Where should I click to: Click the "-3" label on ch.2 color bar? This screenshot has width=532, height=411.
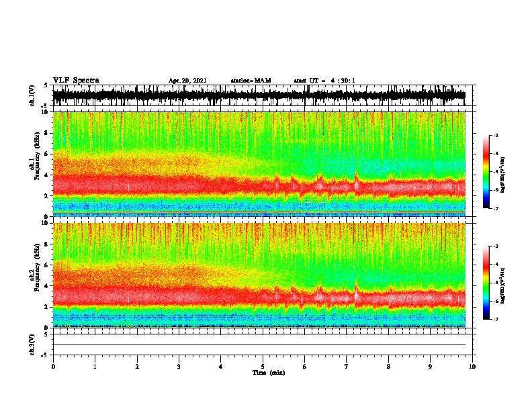tap(495, 246)
